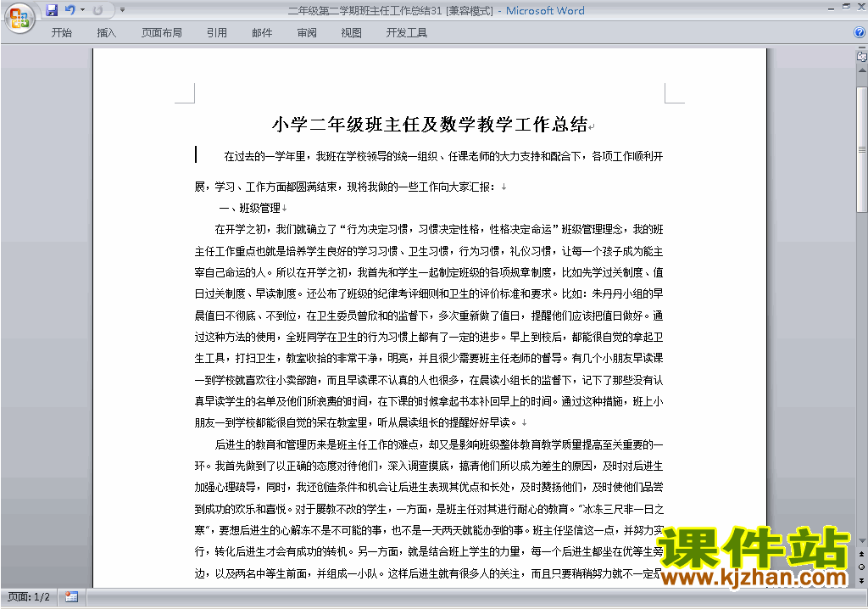Viewport: 868px width, 609px height.
Task: Open the 开始 ribbon tab
Action: pos(61,33)
